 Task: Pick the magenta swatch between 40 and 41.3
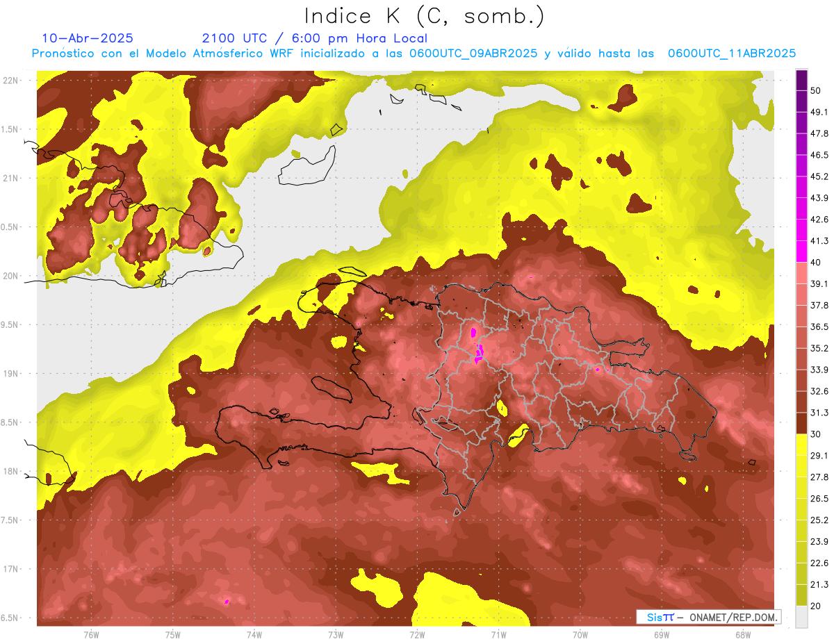click(x=801, y=251)
